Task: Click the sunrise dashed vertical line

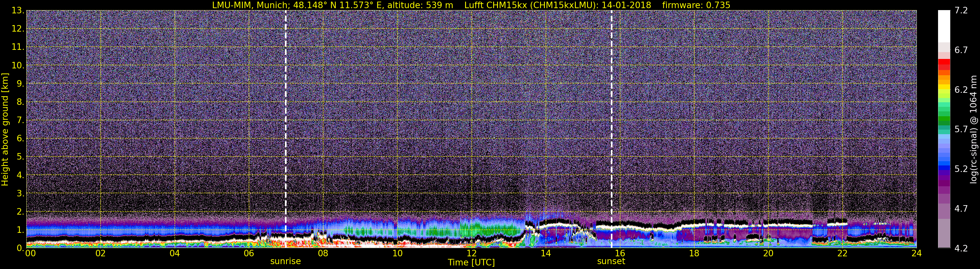Action: point(285,129)
